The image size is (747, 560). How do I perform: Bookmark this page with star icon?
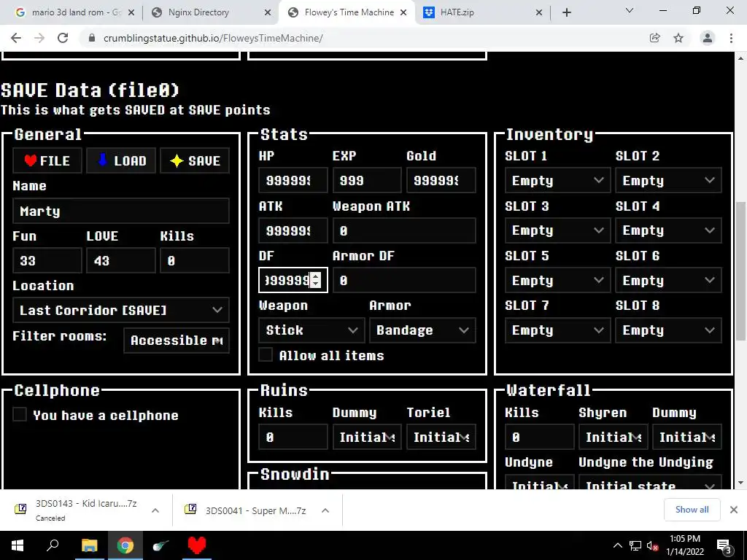(x=678, y=38)
